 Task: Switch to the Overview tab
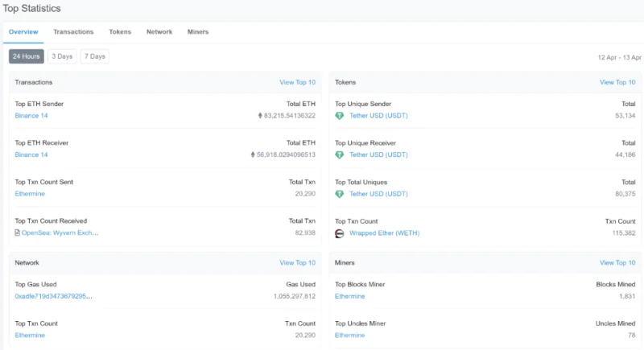(23, 32)
